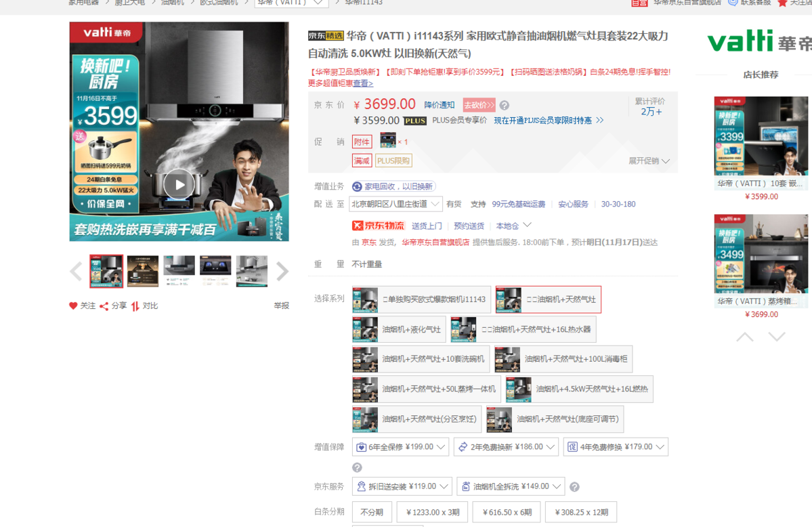812x527 pixels.
Task: Choose 油烟机+4.5kW天然气灶+16L燃热 option
Action: [579, 389]
